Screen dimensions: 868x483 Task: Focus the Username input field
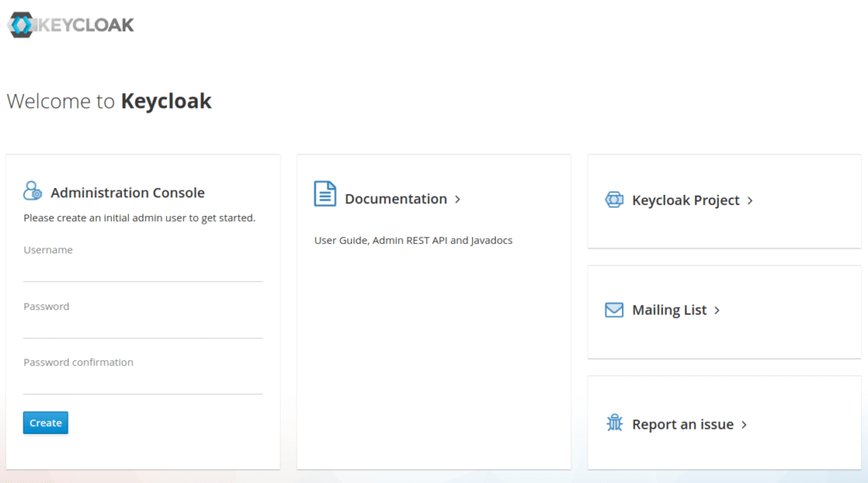[x=142, y=270]
